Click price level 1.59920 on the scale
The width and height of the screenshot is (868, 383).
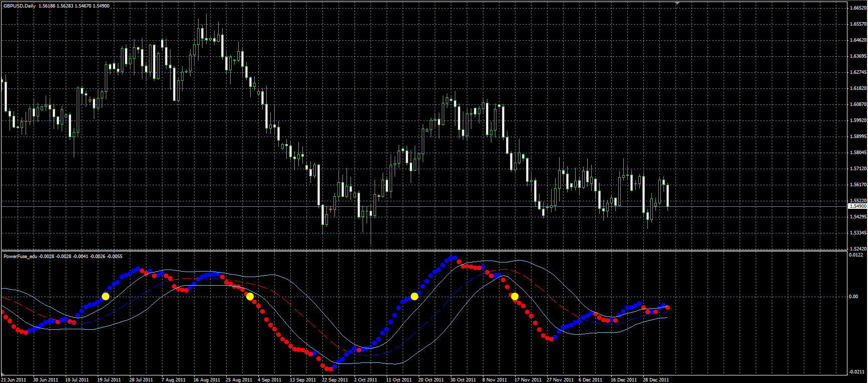tap(858, 120)
